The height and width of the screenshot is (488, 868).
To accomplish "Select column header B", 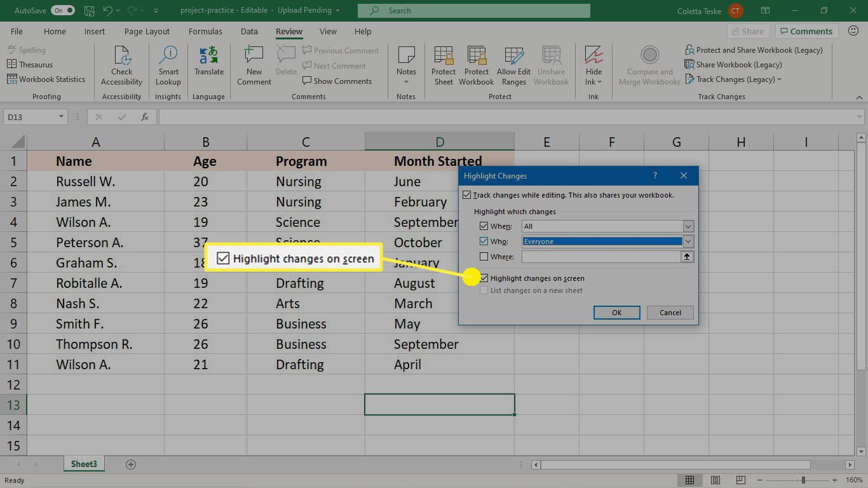I will 205,142.
